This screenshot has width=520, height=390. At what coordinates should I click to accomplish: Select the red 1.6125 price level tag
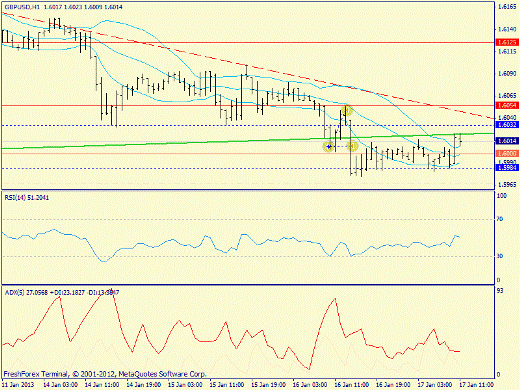click(507, 42)
